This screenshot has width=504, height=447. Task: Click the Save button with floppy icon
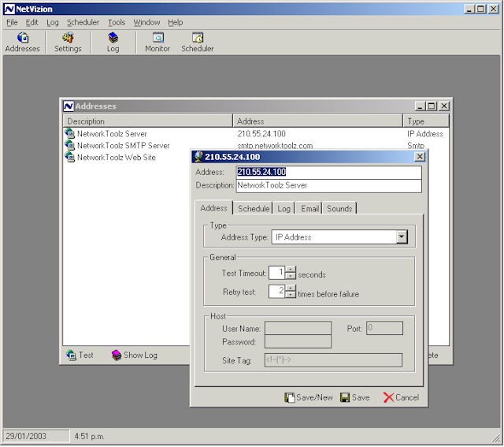pos(355,397)
